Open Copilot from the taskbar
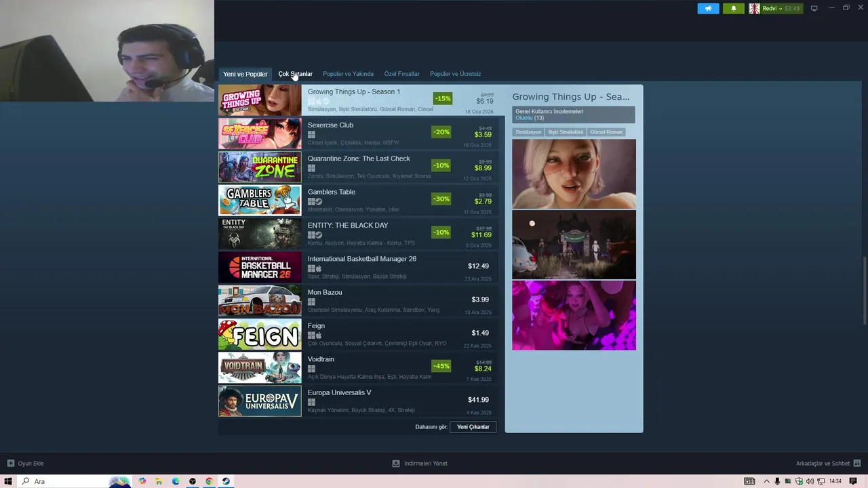Image resolution: width=868 pixels, height=488 pixels. (142, 481)
